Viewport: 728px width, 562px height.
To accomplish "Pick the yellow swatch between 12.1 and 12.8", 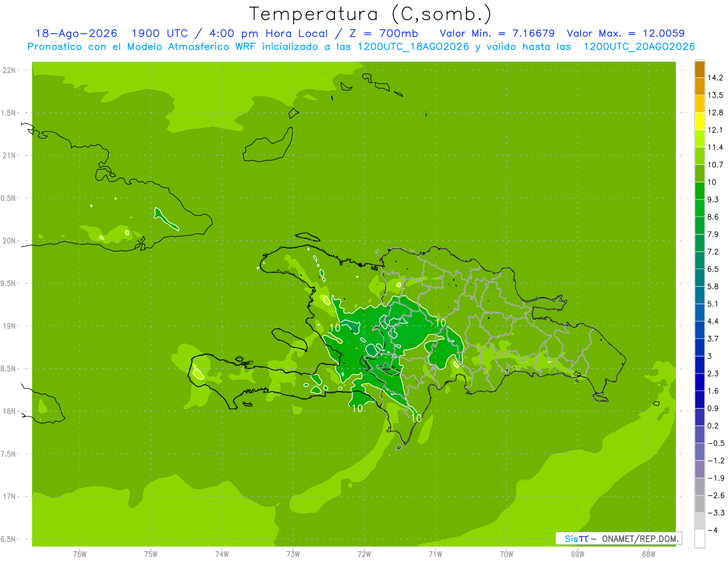I will coord(699,121).
